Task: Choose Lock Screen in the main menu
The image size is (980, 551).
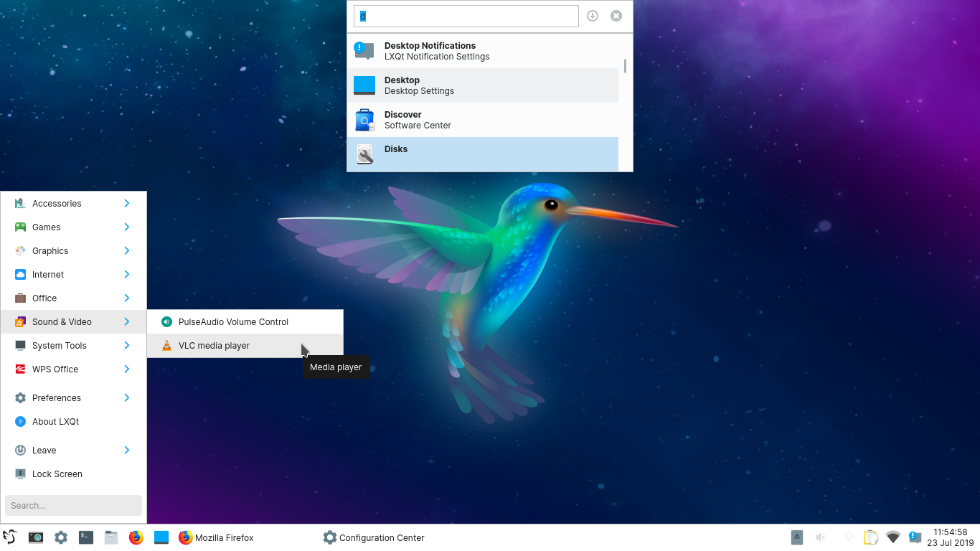Action: (x=73, y=474)
